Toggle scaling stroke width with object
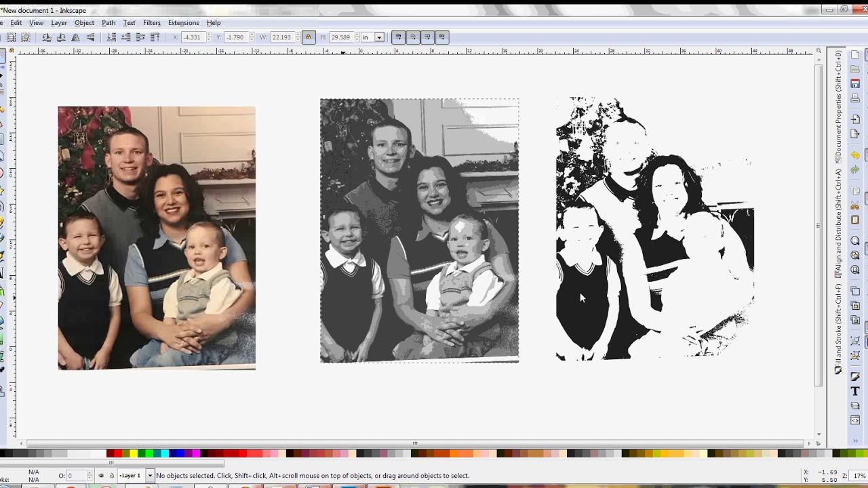Viewport: 868px width, 488px height. pos(398,37)
